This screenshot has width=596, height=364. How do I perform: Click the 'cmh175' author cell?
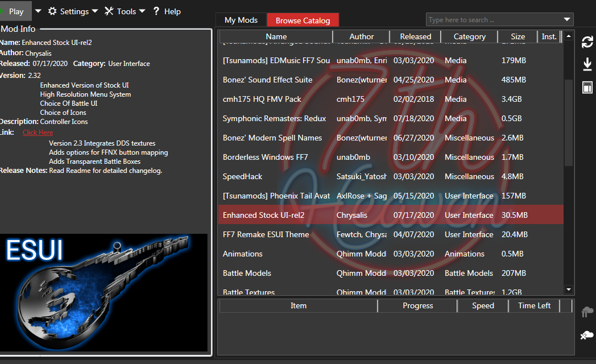350,99
